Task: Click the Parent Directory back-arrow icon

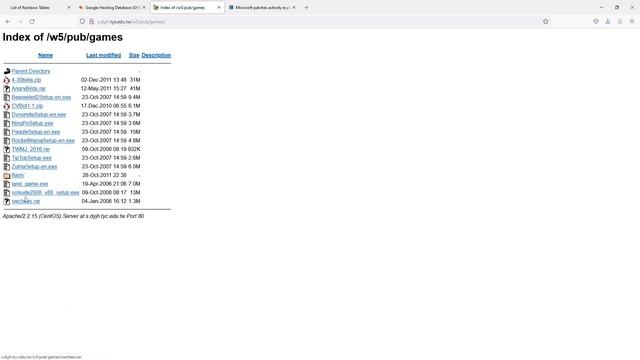Action: [7, 71]
